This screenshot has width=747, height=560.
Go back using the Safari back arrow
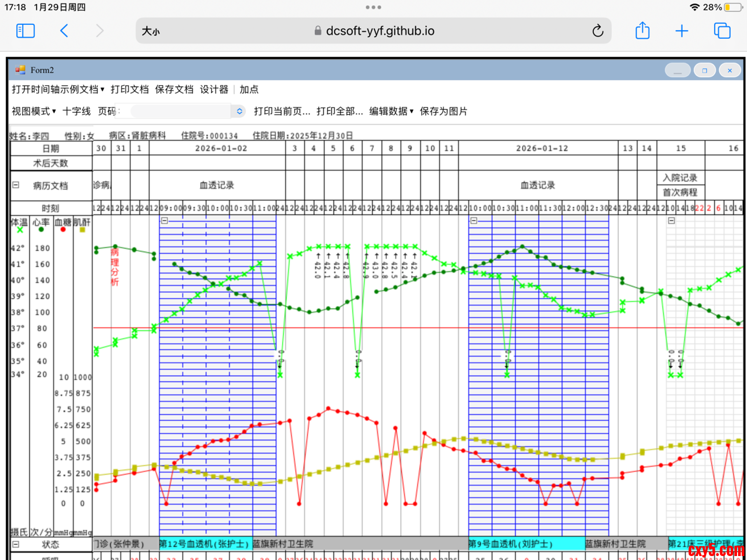pos(64,31)
